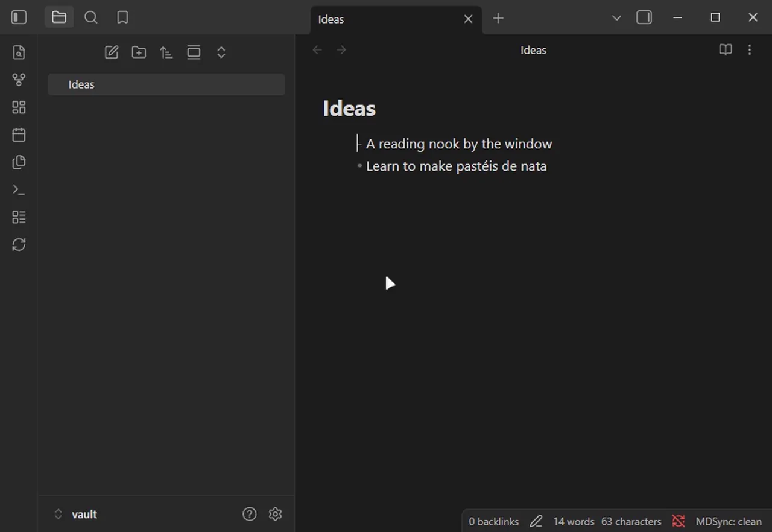Toggle editing mode via status bar pencil
772x532 pixels.
click(536, 521)
